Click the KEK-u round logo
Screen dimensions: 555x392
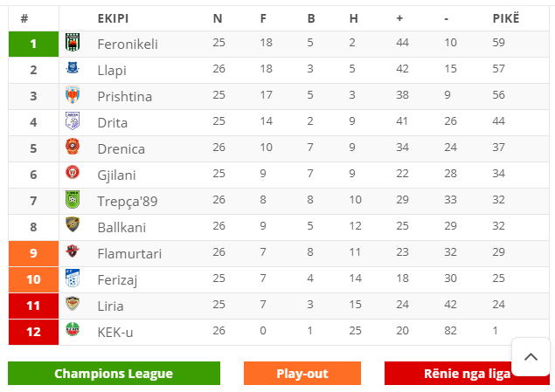point(73,329)
